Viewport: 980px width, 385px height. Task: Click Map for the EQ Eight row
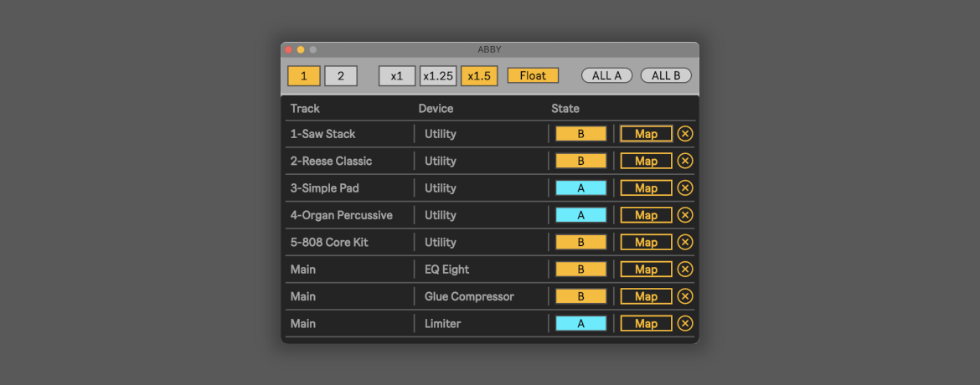tap(646, 269)
